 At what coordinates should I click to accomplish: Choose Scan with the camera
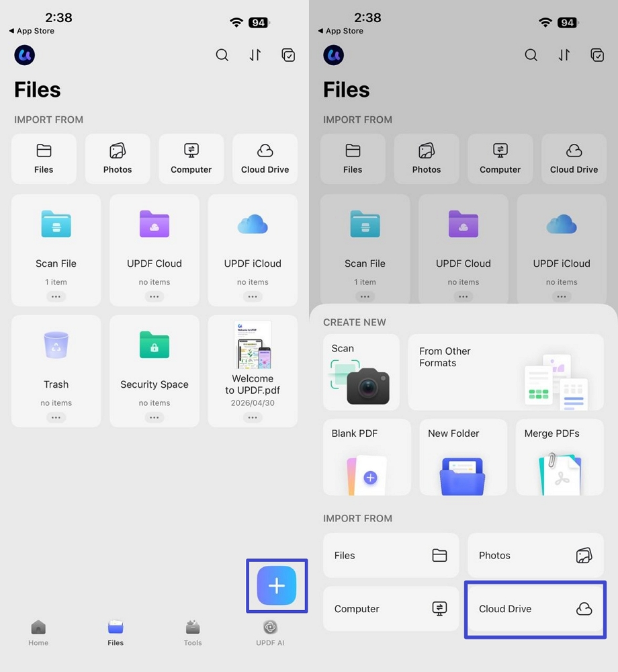click(361, 372)
